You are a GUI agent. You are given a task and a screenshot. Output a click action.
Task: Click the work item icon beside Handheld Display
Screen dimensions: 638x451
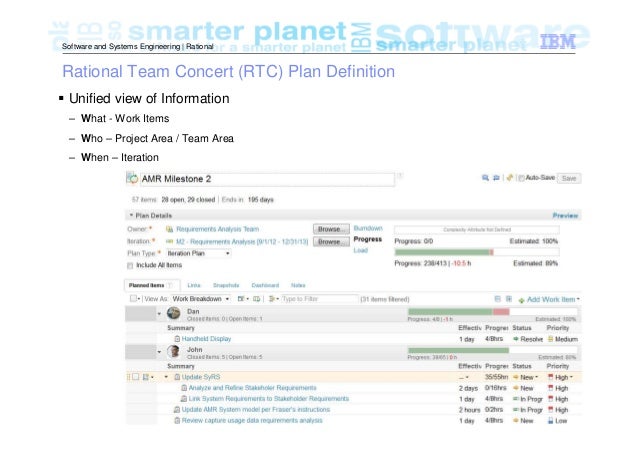click(177, 339)
